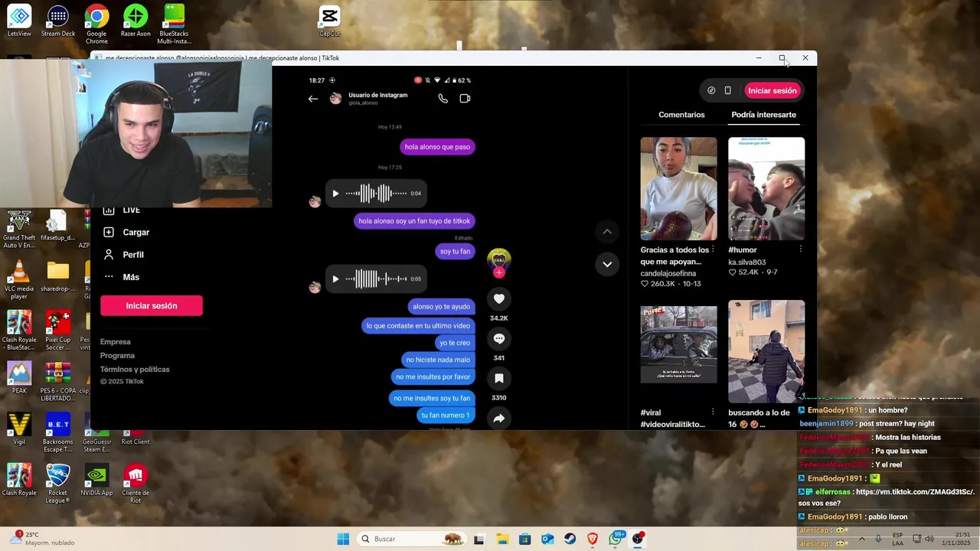980x551 pixels.
Task: Open comments via the speech bubble icon
Action: 498,338
